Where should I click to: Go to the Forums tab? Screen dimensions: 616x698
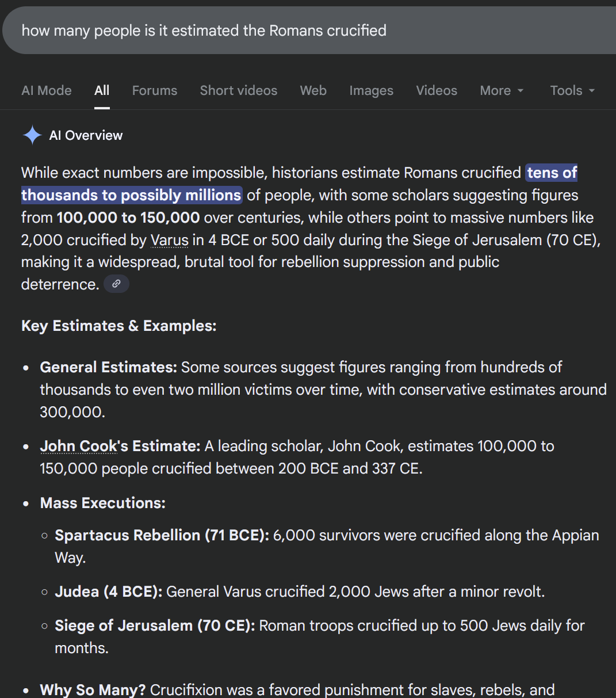tap(155, 90)
